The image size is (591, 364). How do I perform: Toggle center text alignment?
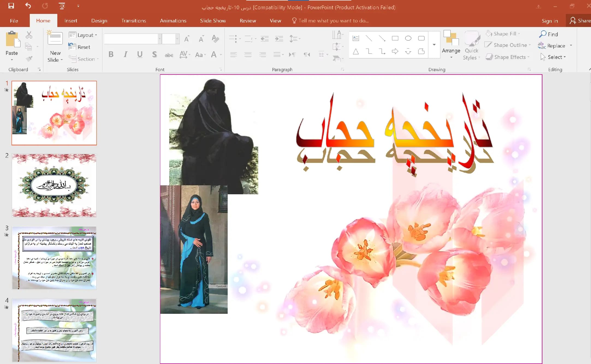click(248, 55)
